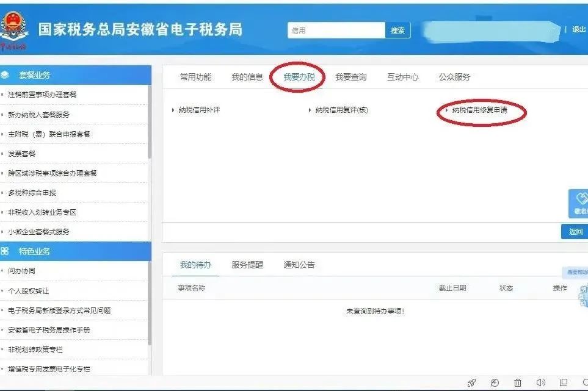The height and width of the screenshot is (391, 588).
Task: Click the 事项名称 column header
Action: [x=192, y=288]
